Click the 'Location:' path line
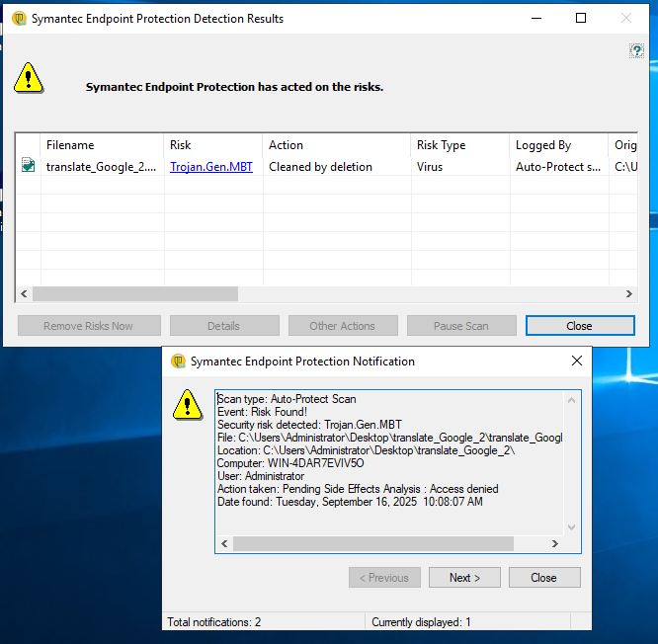Image resolution: width=658 pixels, height=644 pixels. click(x=366, y=450)
